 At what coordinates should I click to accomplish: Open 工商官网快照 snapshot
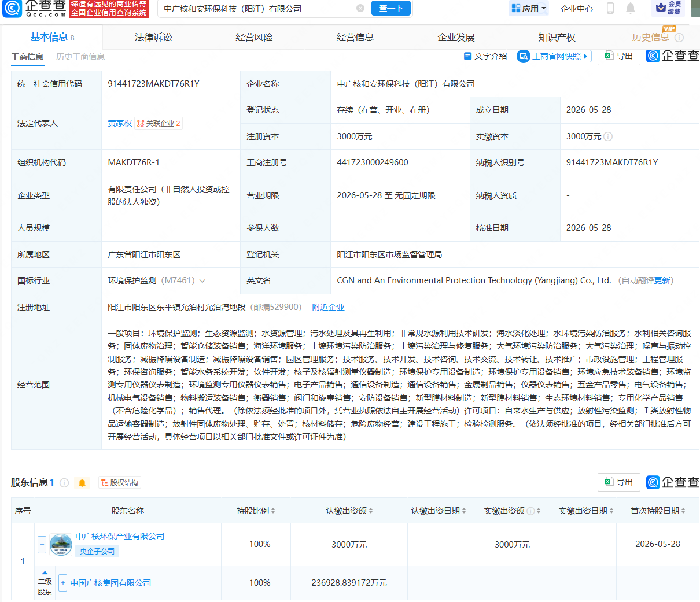[554, 56]
